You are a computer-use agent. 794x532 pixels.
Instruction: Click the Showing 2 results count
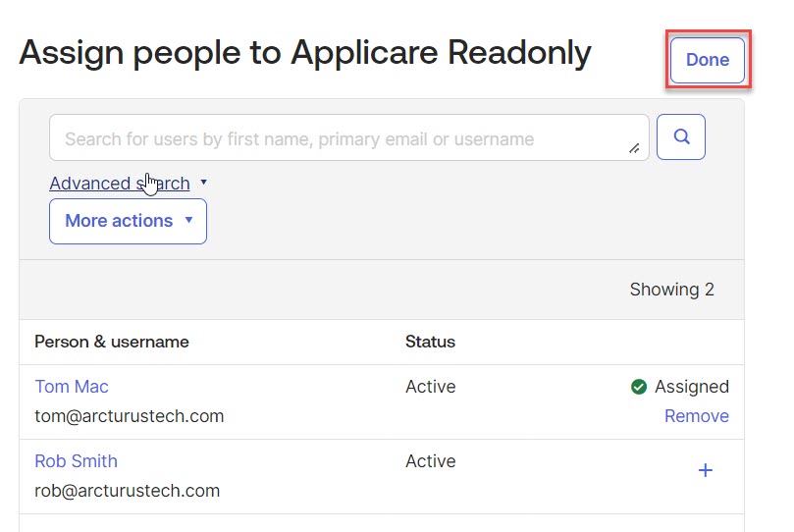(671, 290)
